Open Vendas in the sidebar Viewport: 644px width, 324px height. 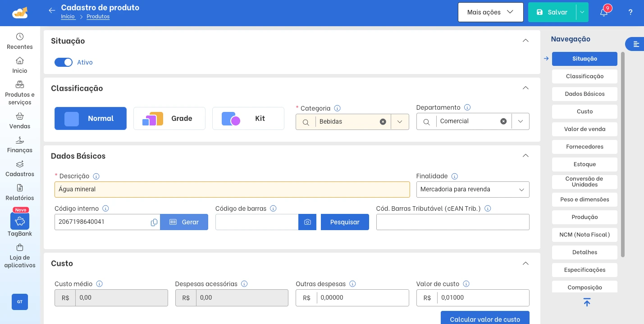coord(20,120)
